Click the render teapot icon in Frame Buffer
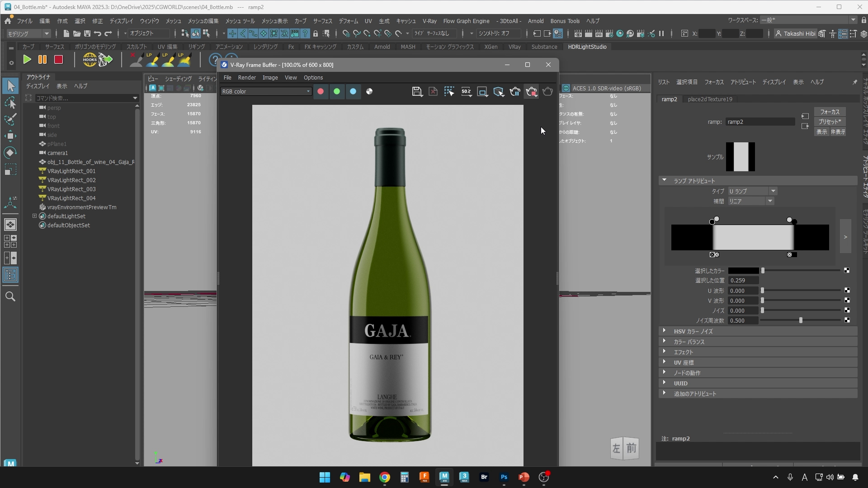 click(547, 92)
